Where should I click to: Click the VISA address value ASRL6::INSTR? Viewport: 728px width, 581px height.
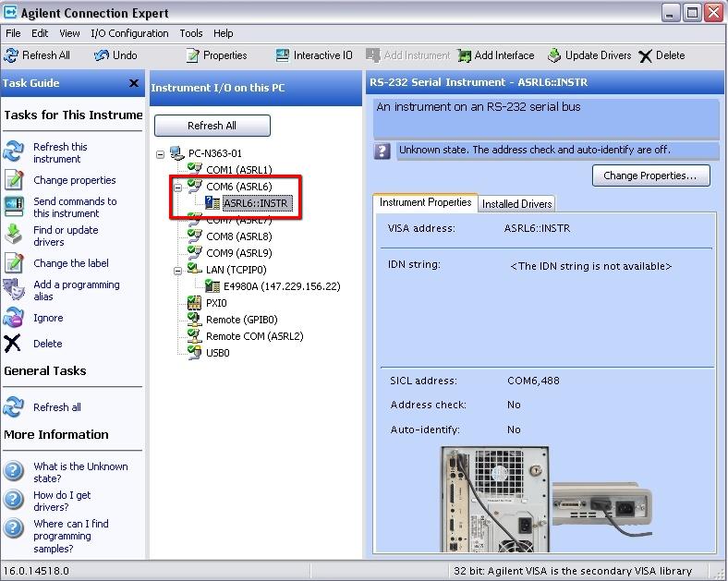[537, 228]
